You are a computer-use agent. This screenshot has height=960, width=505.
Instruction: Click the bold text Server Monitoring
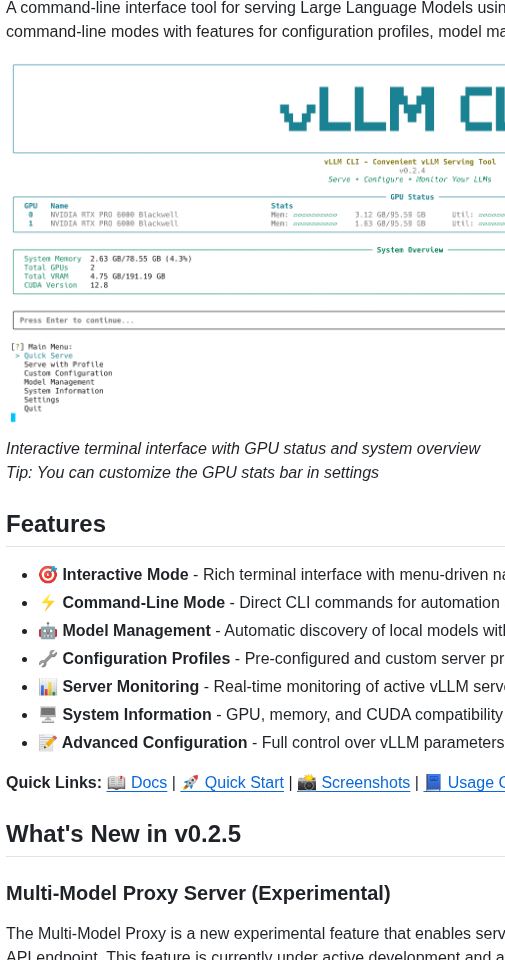tap(130, 686)
